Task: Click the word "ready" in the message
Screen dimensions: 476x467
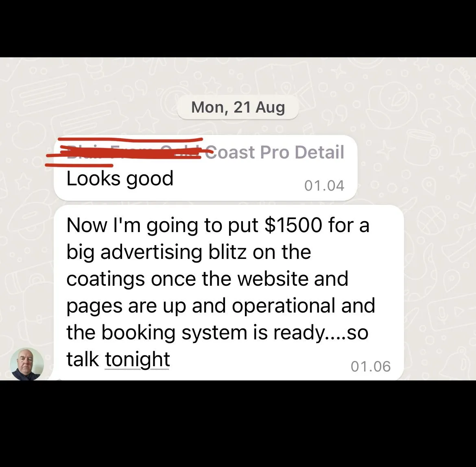Action: tap(298, 333)
